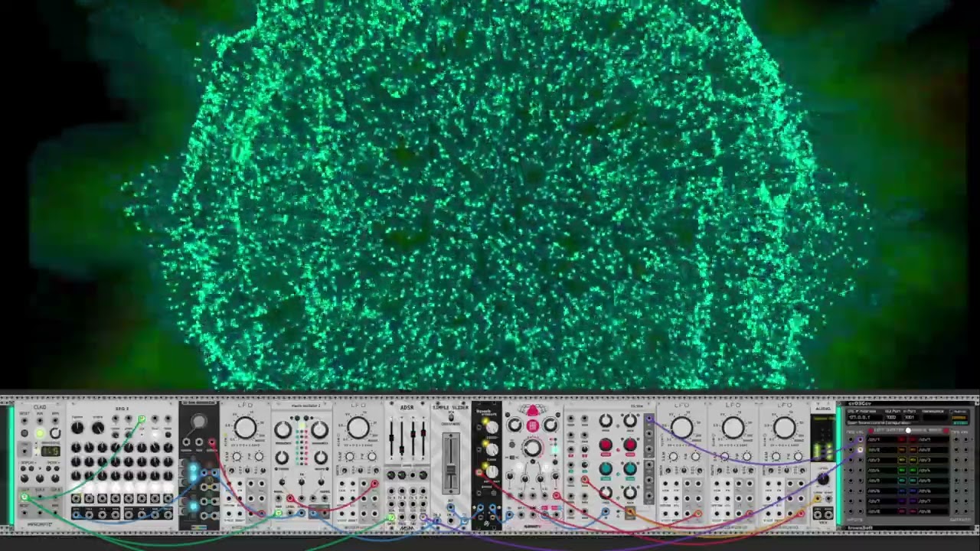Click the OSC IP address field on cvOSCcv
This screenshot has width=980, height=551.
(865, 417)
